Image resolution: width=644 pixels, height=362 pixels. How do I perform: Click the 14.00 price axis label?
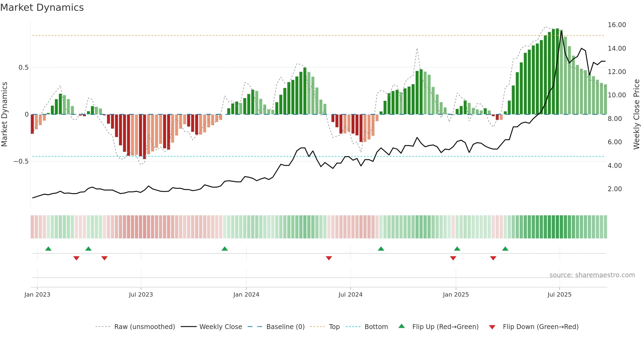(617, 48)
